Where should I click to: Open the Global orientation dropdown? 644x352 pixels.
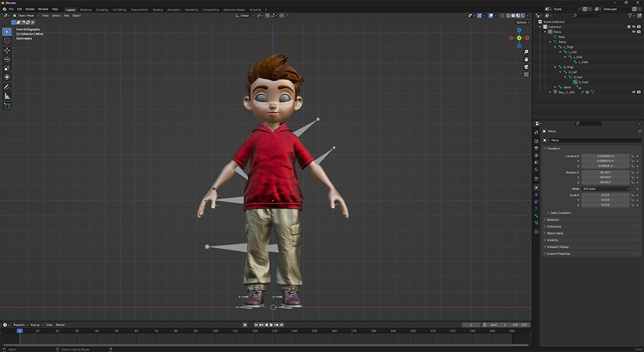(245, 16)
